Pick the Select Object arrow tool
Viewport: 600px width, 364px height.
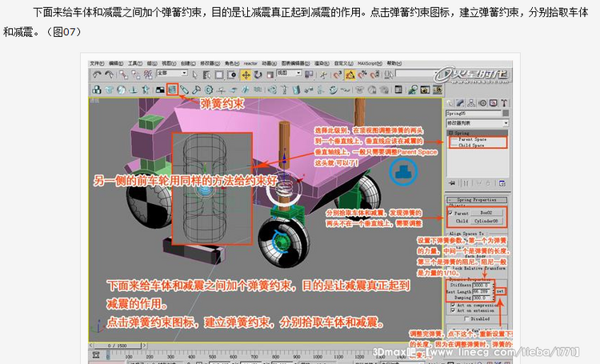tap(195, 74)
